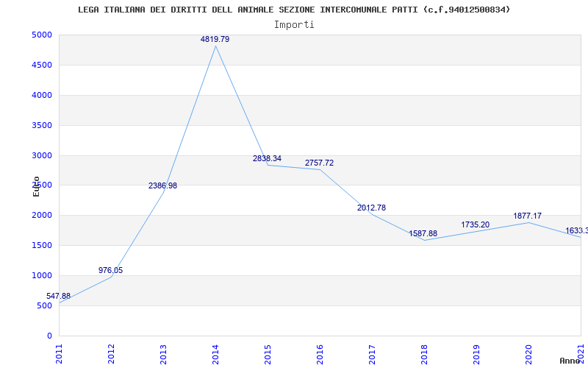Select the 547.88 data label
The height and width of the screenshot is (368, 588).
click(59, 296)
